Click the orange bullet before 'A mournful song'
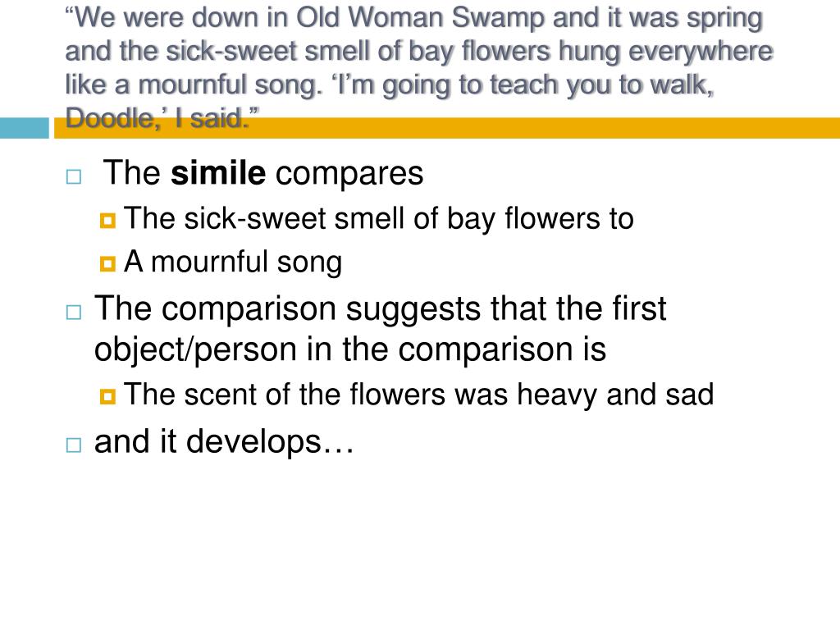The height and width of the screenshot is (630, 840). pyautogui.click(x=107, y=263)
